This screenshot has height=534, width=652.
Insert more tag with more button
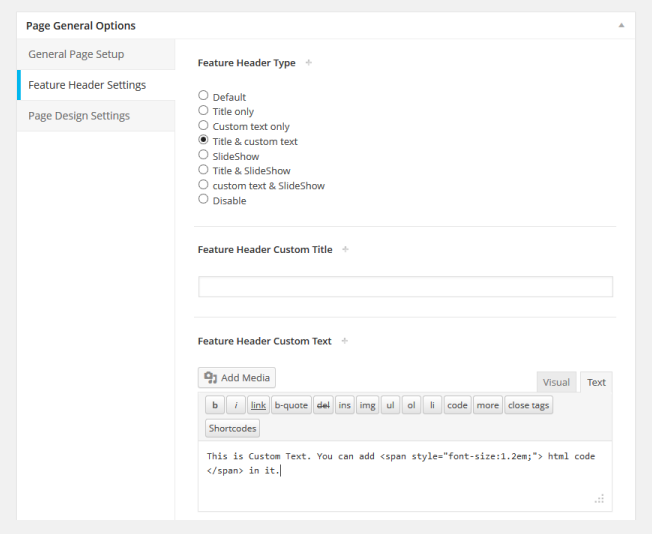(488, 405)
